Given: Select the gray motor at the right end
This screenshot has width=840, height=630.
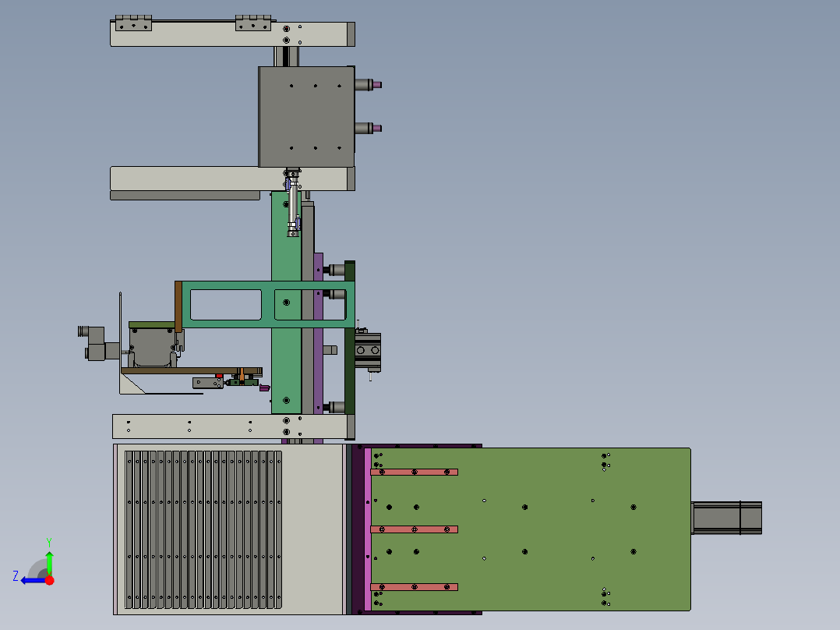Looking at the screenshot, I should click(726, 518).
